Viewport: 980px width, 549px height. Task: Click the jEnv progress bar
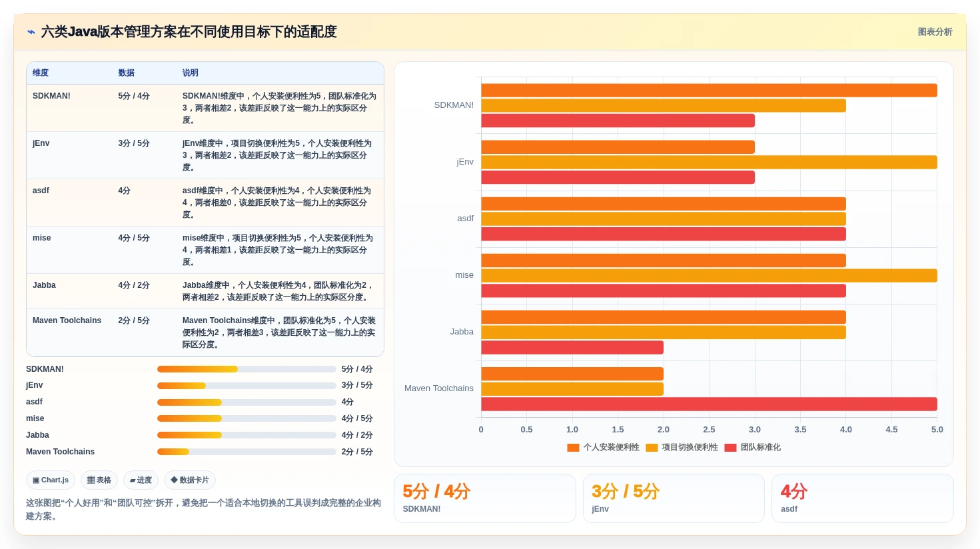coord(246,386)
